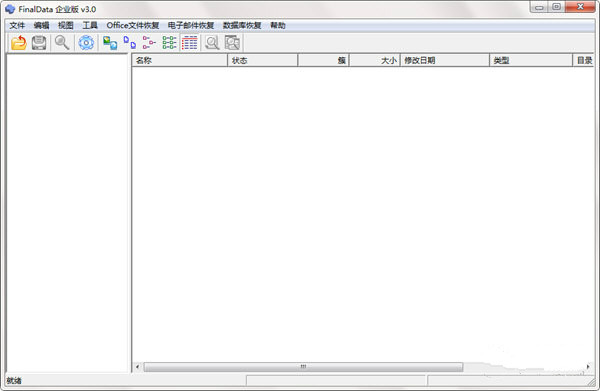Sort by 修改日期 column header
The height and width of the screenshot is (391, 600).
point(445,60)
